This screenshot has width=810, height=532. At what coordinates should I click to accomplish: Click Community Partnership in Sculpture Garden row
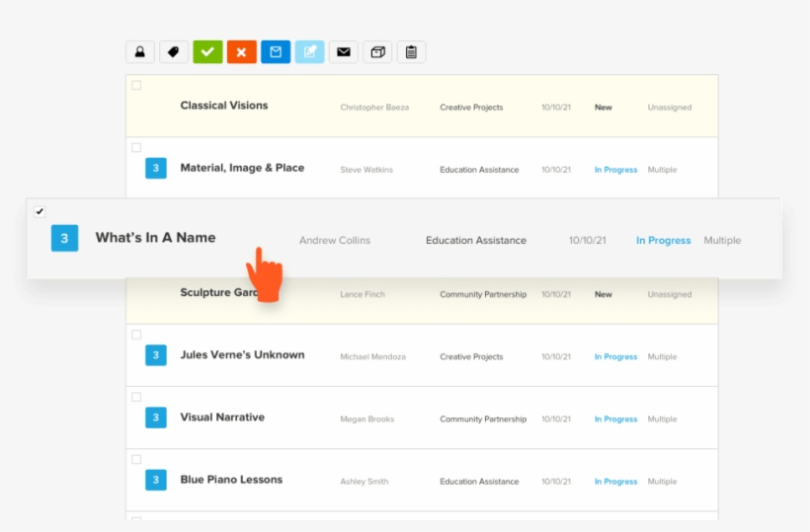(483, 295)
